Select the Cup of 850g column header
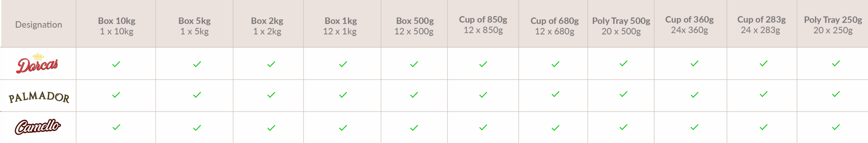The image size is (868, 143). coord(483,24)
